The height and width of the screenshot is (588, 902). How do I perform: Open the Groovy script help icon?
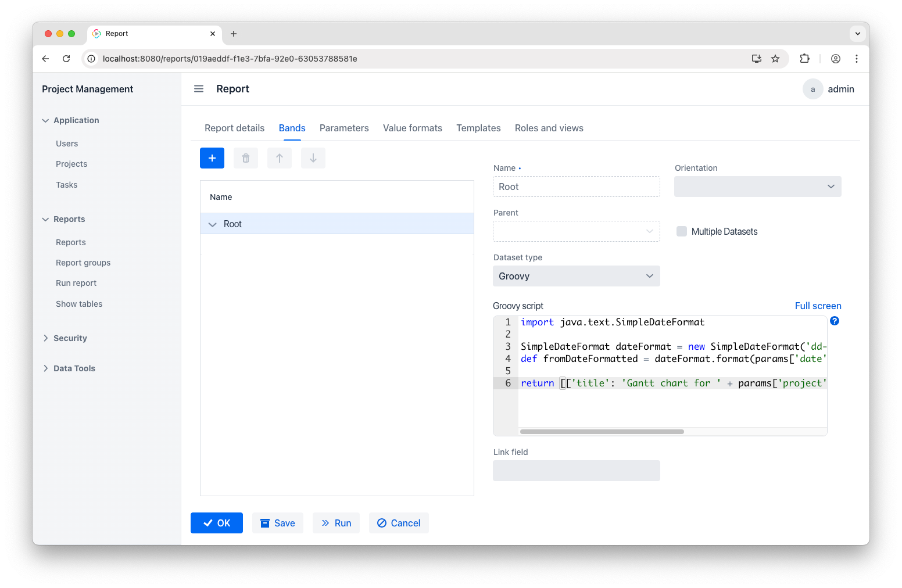(x=835, y=321)
